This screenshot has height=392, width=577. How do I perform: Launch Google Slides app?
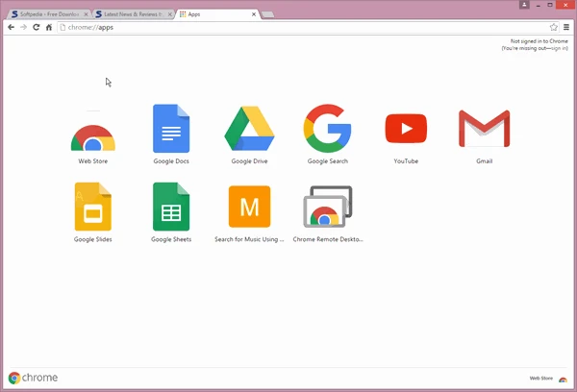(x=93, y=207)
